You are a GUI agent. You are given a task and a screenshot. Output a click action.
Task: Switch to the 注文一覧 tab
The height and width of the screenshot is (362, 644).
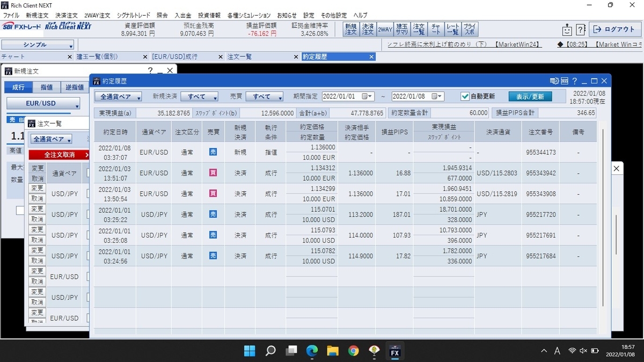[x=240, y=56]
